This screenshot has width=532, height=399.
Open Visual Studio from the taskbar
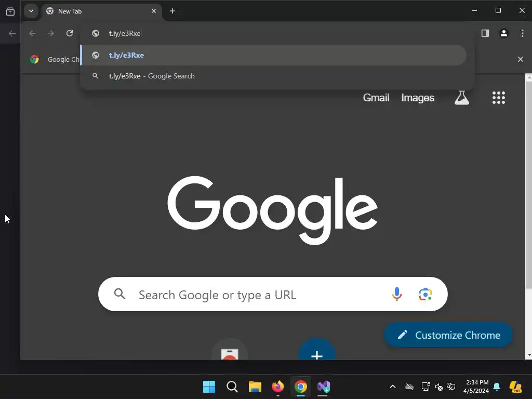323,387
